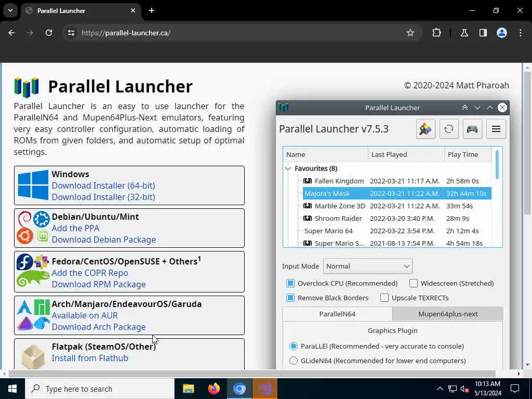Click the page vertical scrollbar thumb
532x399 pixels.
point(527,142)
